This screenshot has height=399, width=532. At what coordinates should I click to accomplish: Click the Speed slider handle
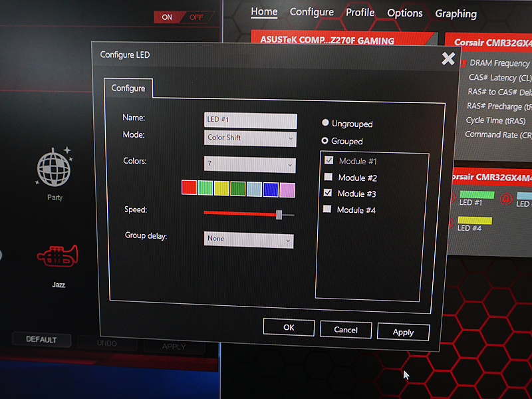[x=279, y=214]
